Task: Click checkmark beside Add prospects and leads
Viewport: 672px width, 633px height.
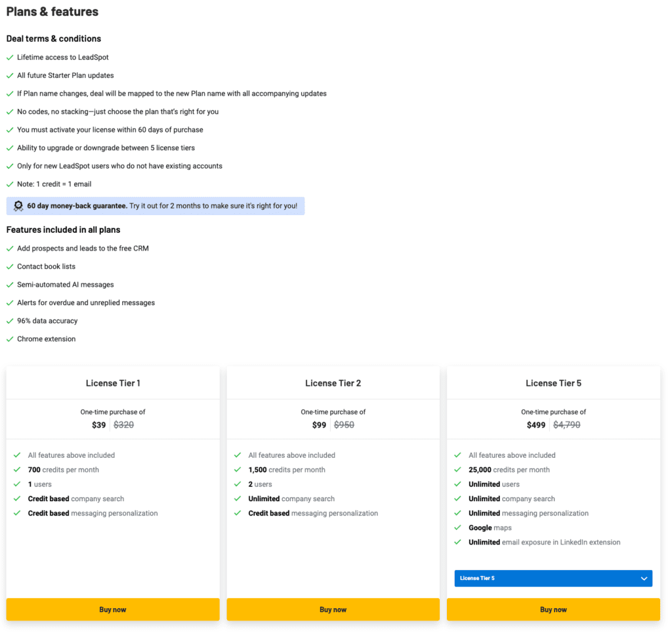Action: (10, 249)
